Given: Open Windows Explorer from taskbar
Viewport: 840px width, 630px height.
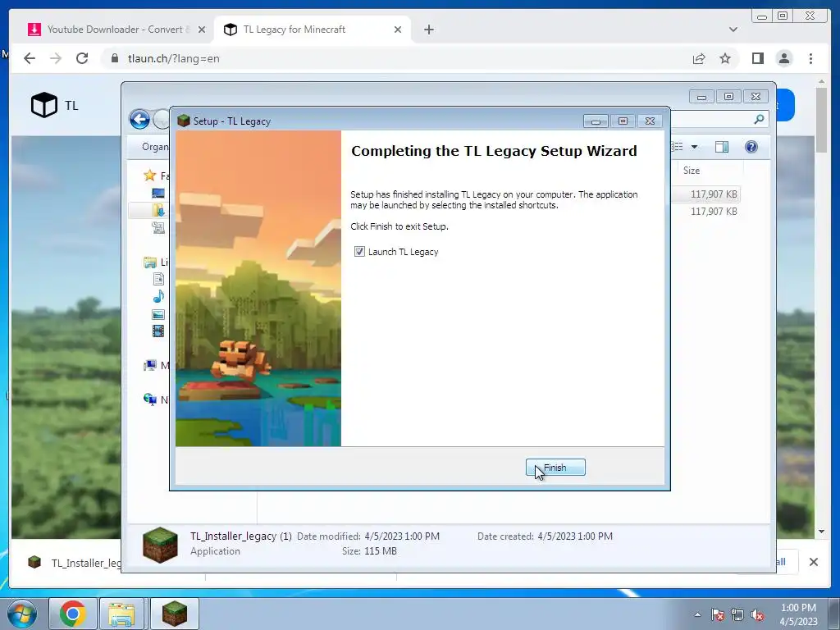Looking at the screenshot, I should pyautogui.click(x=121, y=614).
